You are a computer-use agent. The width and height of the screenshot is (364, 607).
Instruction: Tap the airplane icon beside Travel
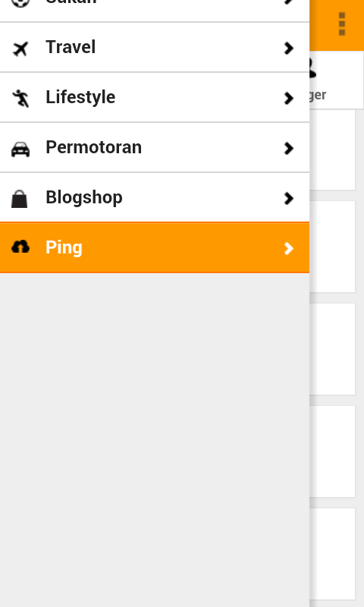point(20,49)
